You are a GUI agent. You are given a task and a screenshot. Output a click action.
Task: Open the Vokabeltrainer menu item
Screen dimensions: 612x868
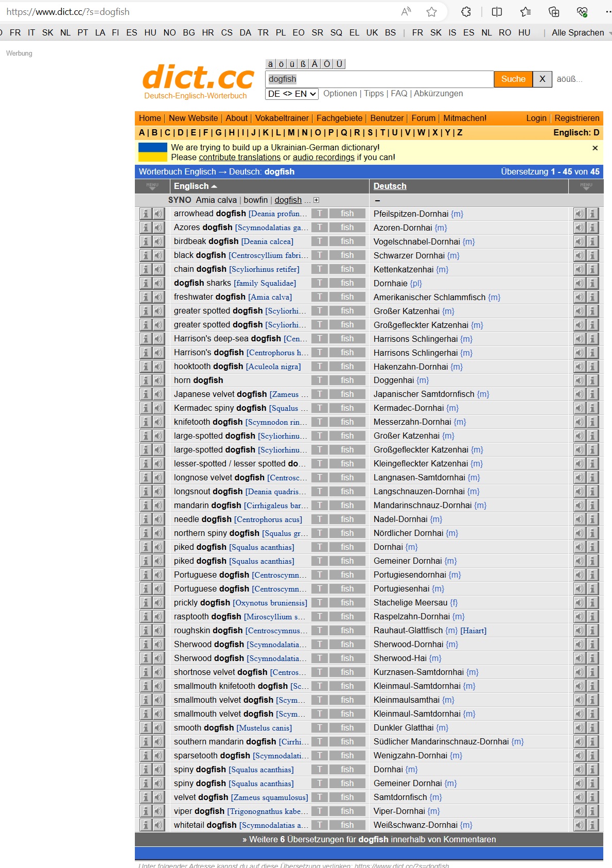click(x=282, y=118)
